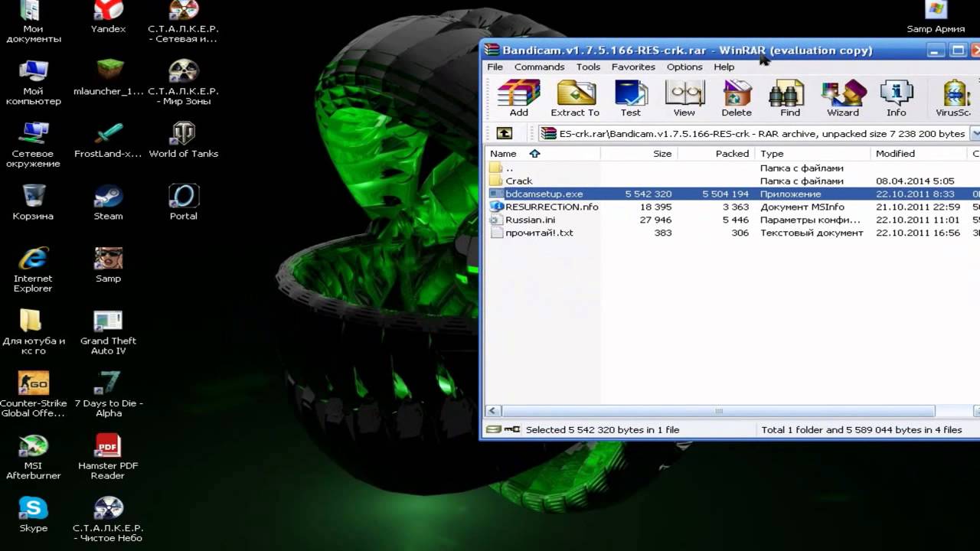Sort by the Name column header

click(543, 153)
